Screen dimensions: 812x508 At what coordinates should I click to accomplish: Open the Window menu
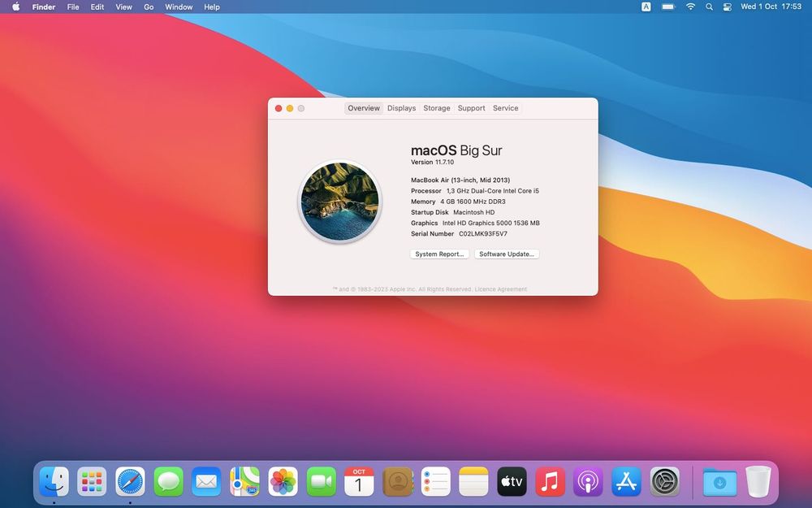(x=179, y=7)
